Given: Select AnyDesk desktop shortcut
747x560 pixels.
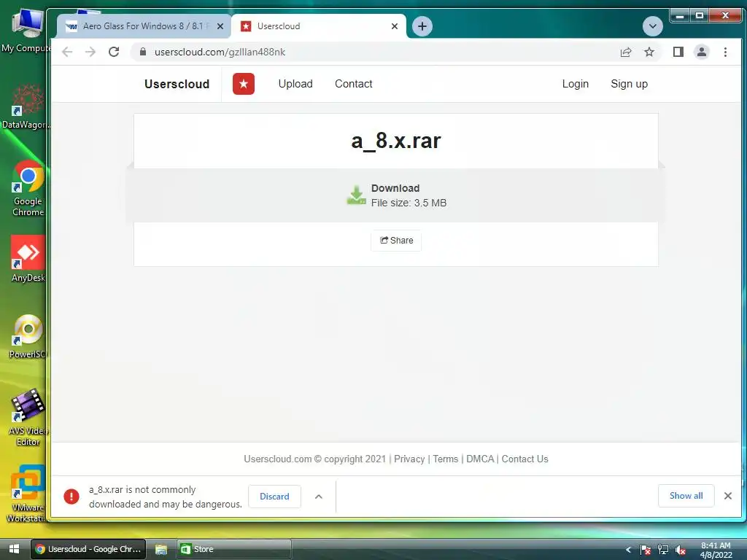Looking at the screenshot, I should (x=28, y=259).
